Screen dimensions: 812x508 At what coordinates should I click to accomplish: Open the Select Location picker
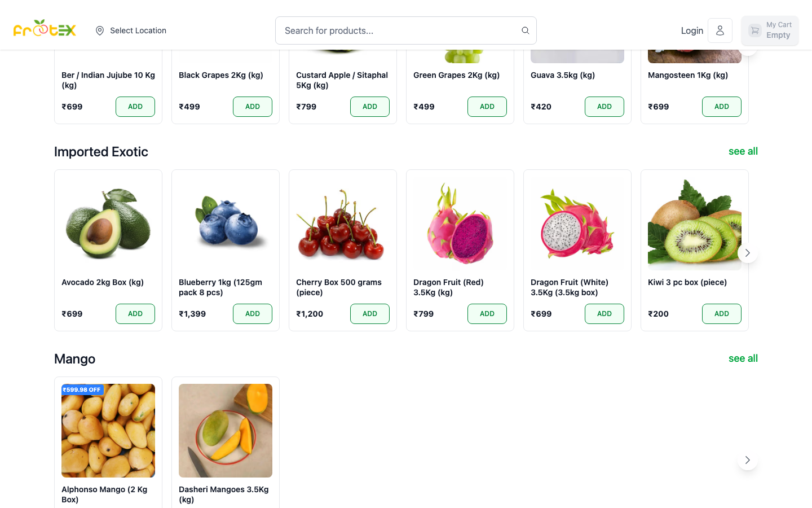[138, 30]
